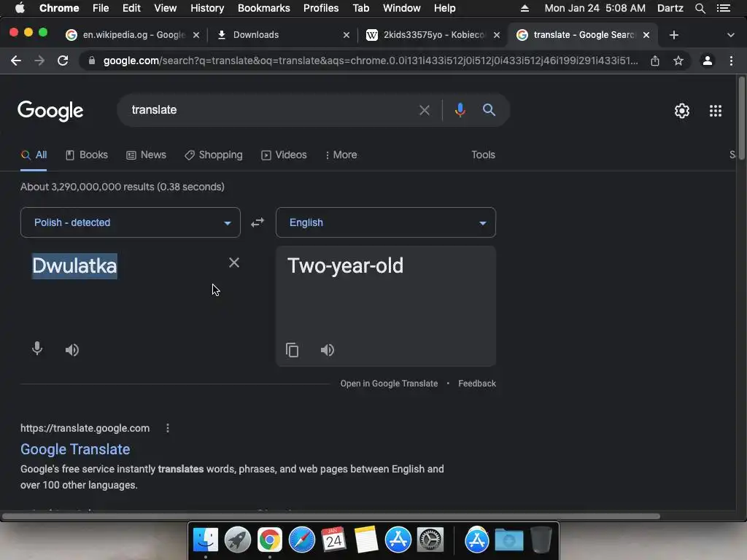Go back to previous page
This screenshot has height=560, width=747.
pyautogui.click(x=16, y=61)
